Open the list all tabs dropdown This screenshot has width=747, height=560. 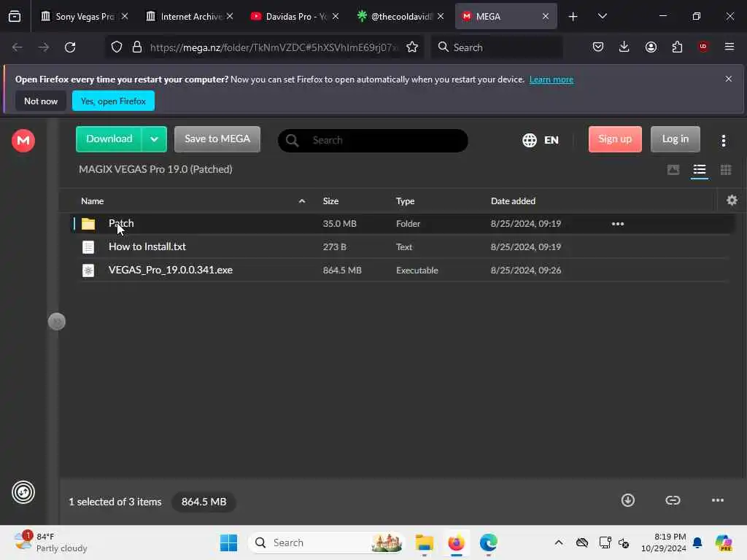coord(602,16)
